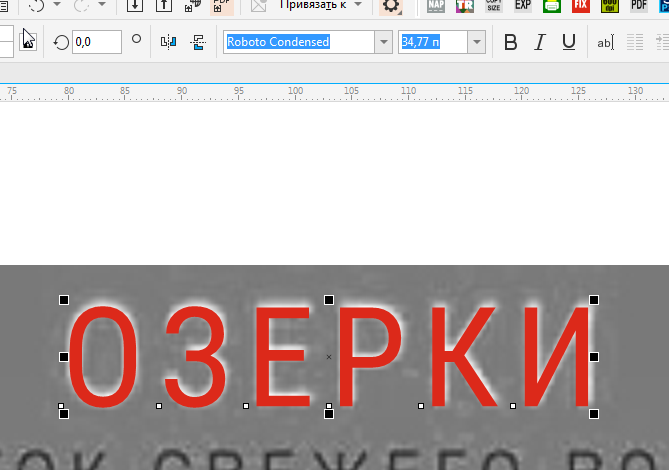Mirror the selection horizontally
The width and height of the screenshot is (669, 470).
click(169, 42)
